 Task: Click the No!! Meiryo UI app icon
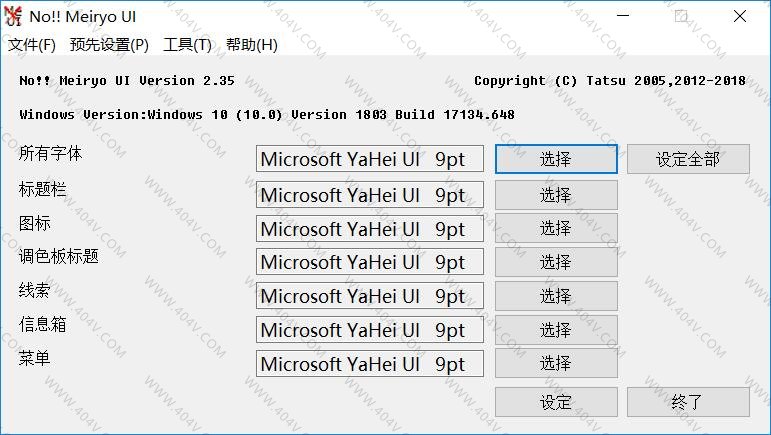(x=13, y=16)
